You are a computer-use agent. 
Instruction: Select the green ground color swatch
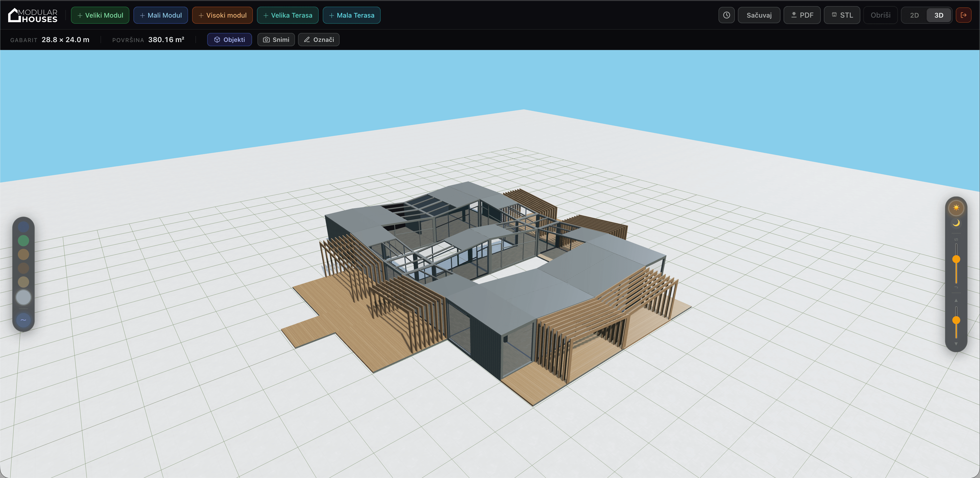click(x=23, y=240)
